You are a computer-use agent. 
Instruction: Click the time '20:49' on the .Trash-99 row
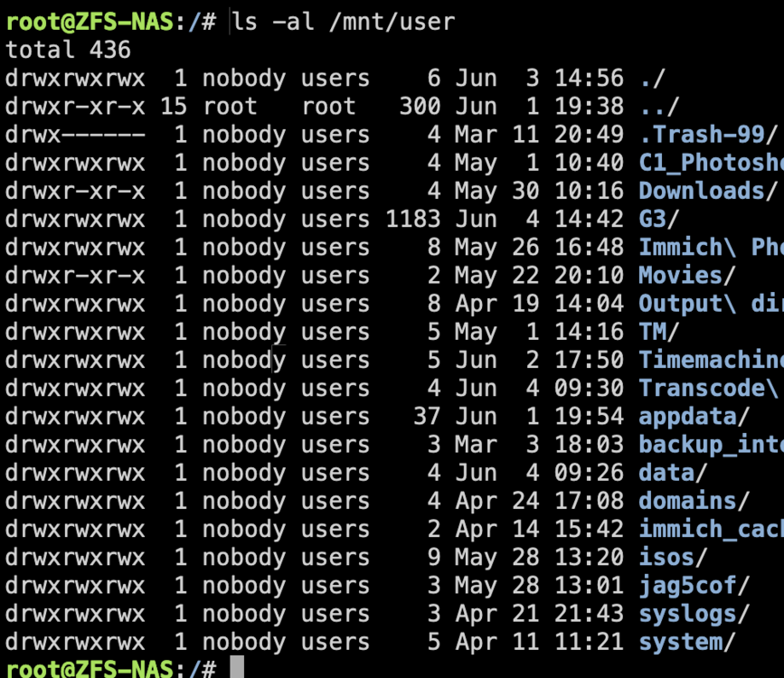pyautogui.click(x=590, y=135)
